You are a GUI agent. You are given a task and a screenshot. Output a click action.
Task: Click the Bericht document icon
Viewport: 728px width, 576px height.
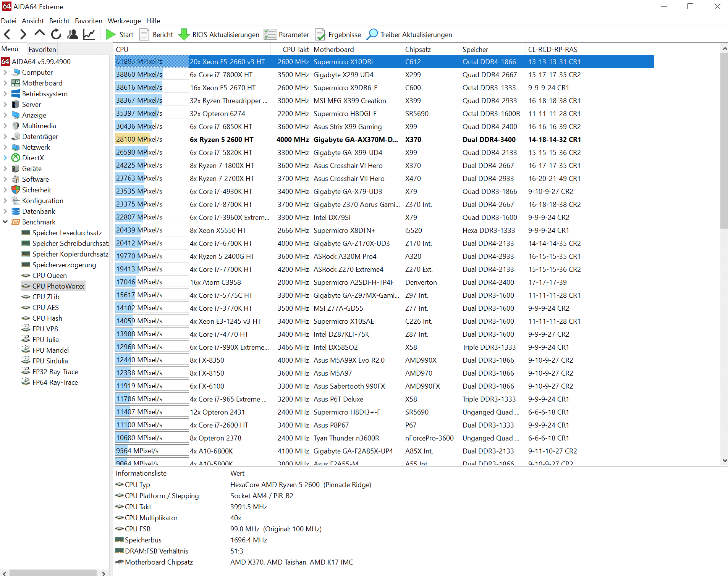point(144,35)
